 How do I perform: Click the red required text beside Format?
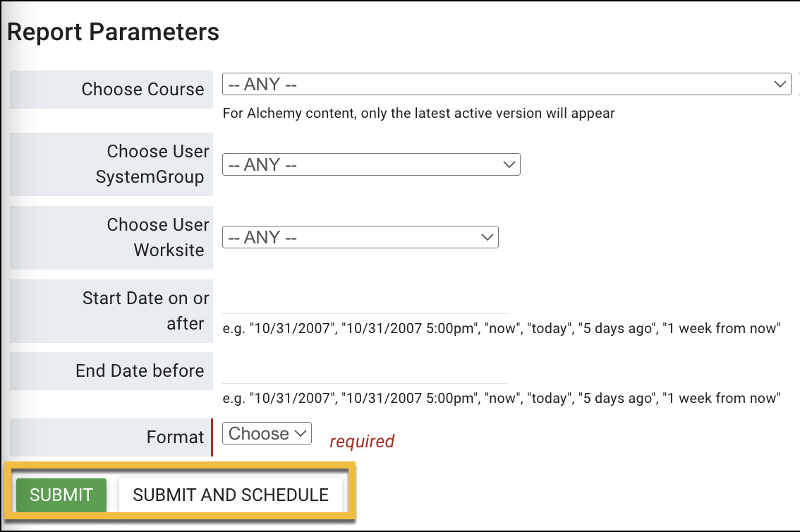pos(362,442)
